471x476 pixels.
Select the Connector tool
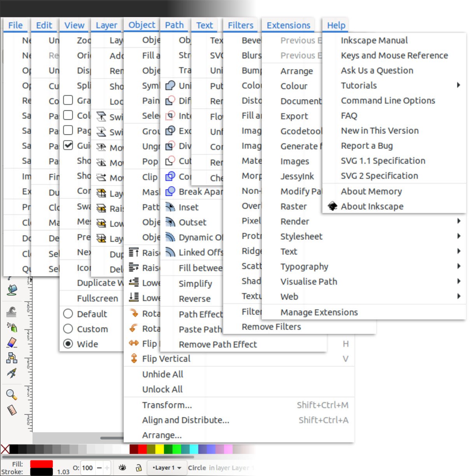[x=12, y=357]
